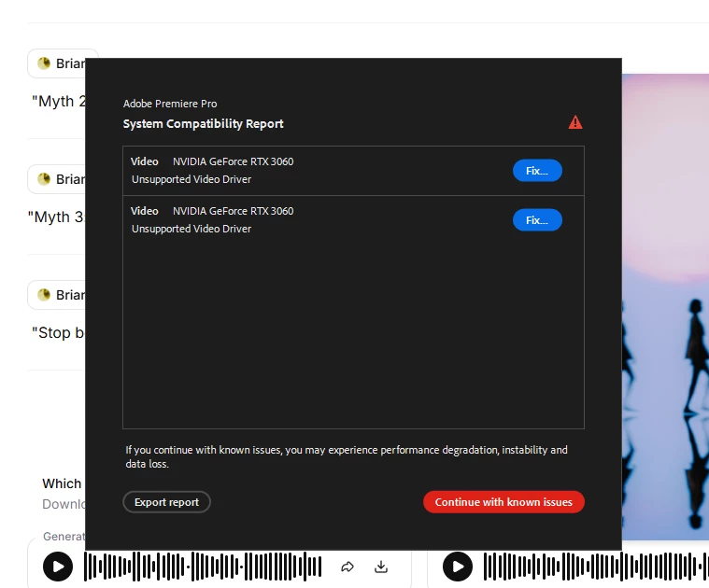
Task: Click the System Compatibility Report heading
Action: (x=203, y=124)
